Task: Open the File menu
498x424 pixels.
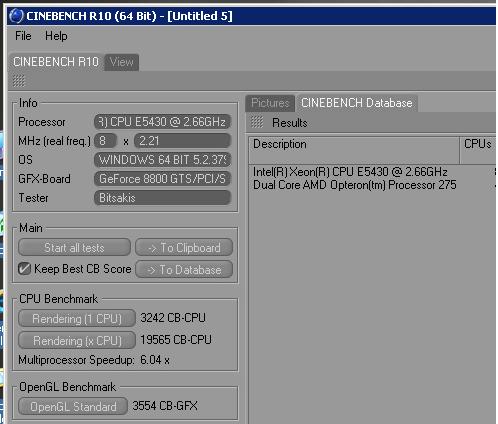Action: tap(23, 36)
